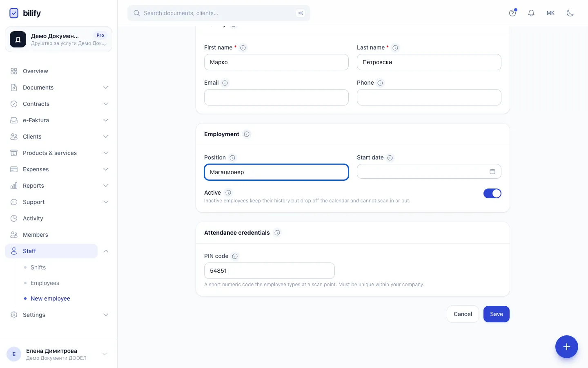Click the Email input field

click(x=276, y=97)
